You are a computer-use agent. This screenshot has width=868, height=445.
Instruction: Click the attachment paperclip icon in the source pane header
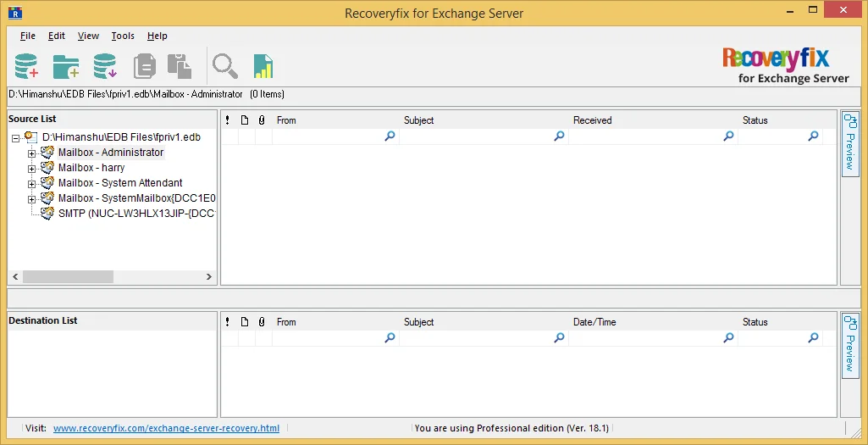pyautogui.click(x=262, y=120)
